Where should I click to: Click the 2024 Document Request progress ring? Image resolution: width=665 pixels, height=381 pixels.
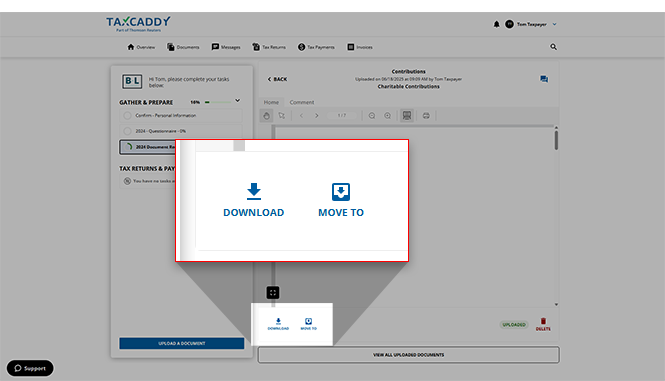pyautogui.click(x=129, y=147)
